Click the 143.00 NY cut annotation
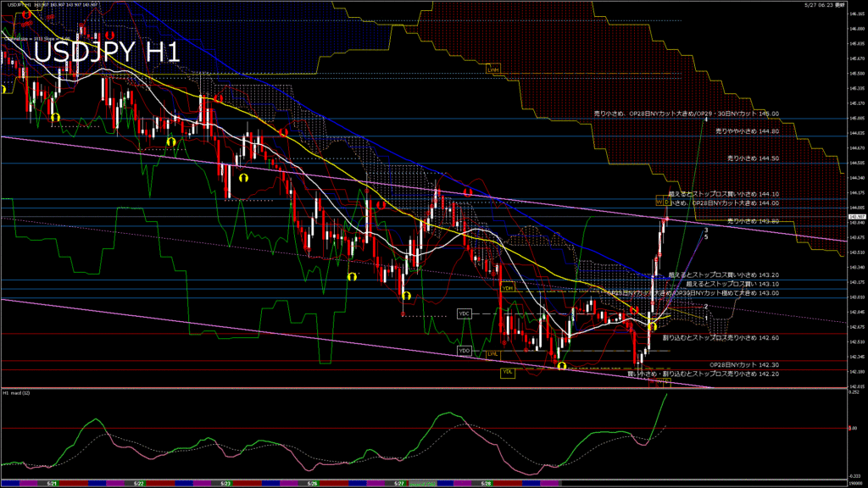This screenshot has height=488, width=868. point(693,293)
